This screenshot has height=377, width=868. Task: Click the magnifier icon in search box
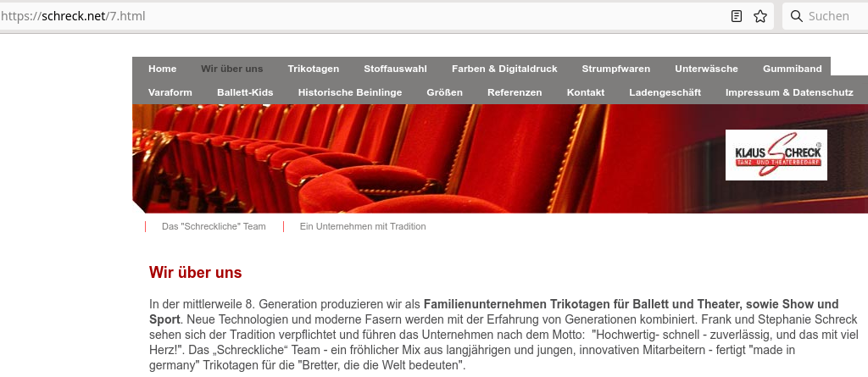coord(796,16)
